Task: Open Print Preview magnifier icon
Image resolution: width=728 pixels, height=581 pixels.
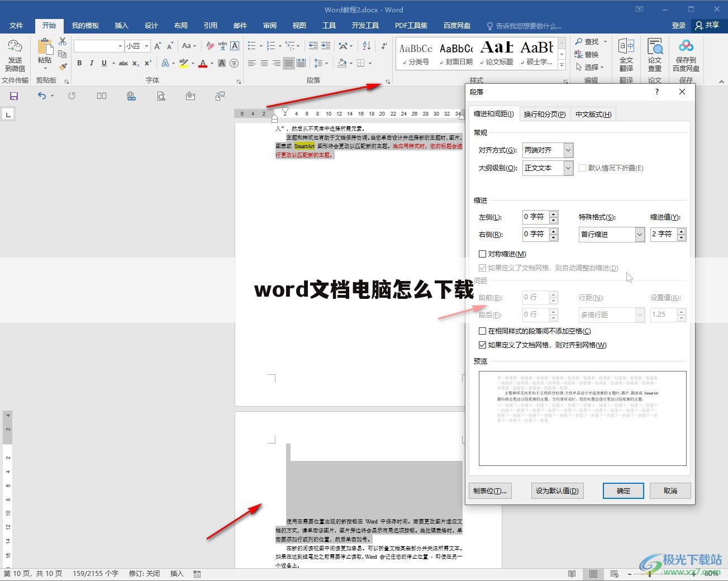Action: [x=161, y=96]
